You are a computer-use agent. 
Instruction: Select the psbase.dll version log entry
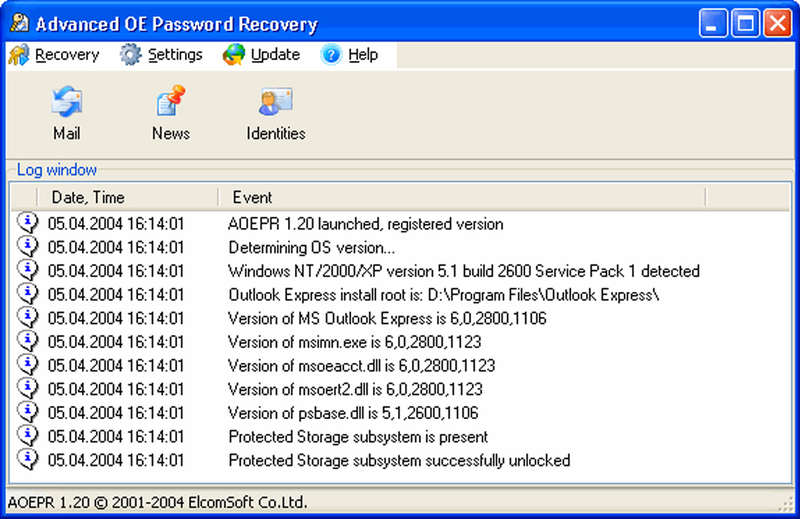tap(401, 413)
